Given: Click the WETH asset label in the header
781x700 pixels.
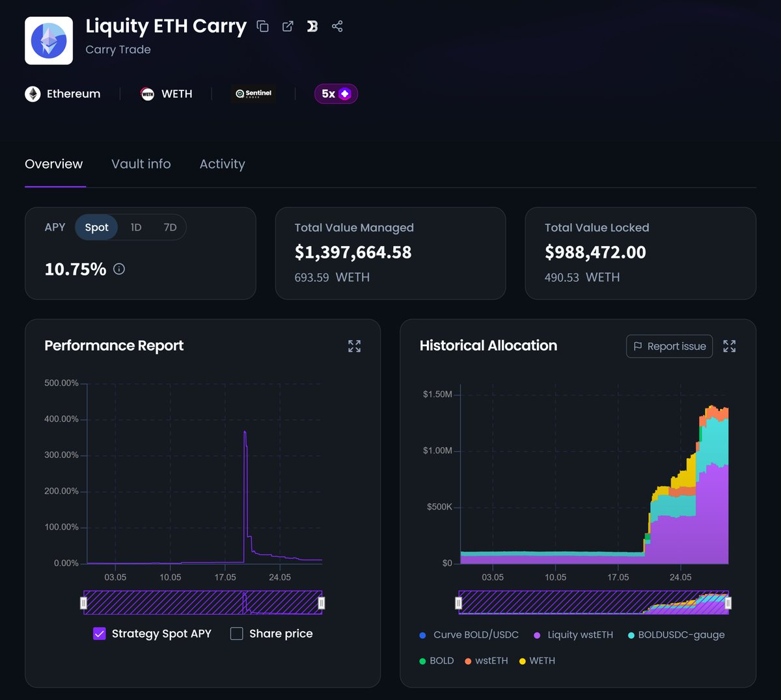Looking at the screenshot, I should (177, 94).
